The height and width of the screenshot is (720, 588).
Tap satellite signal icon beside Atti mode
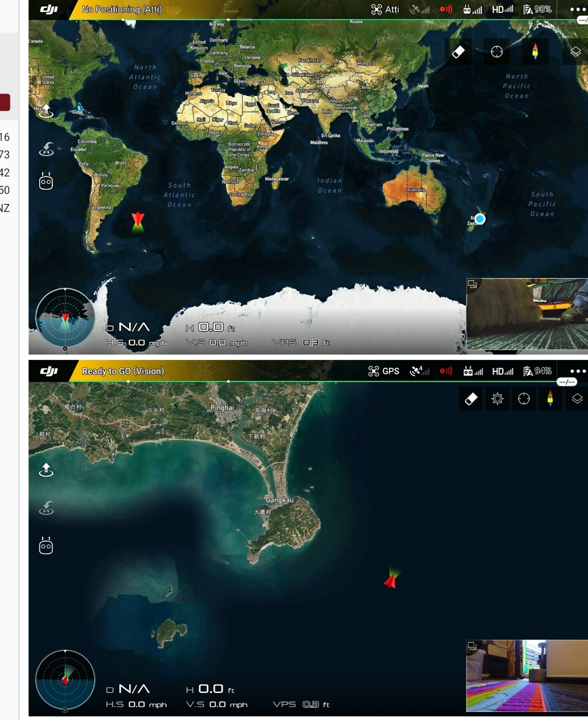pos(419,9)
